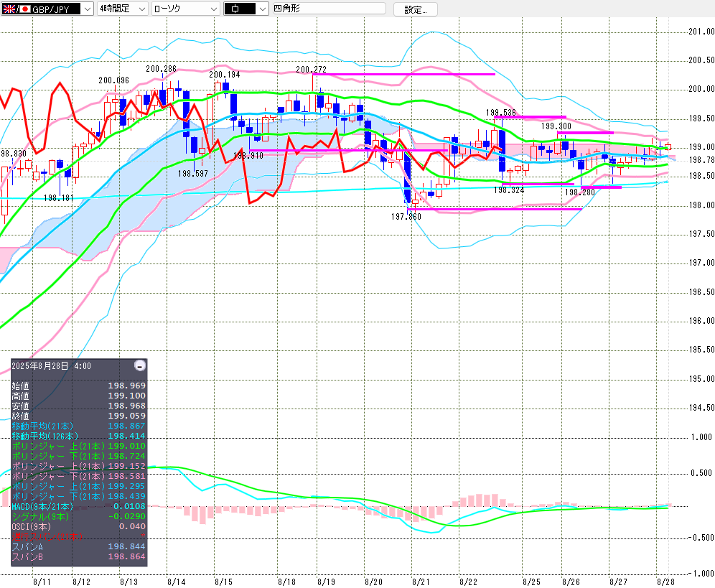
Task: Click the シグナル(9本) label
Action: pos(40,516)
